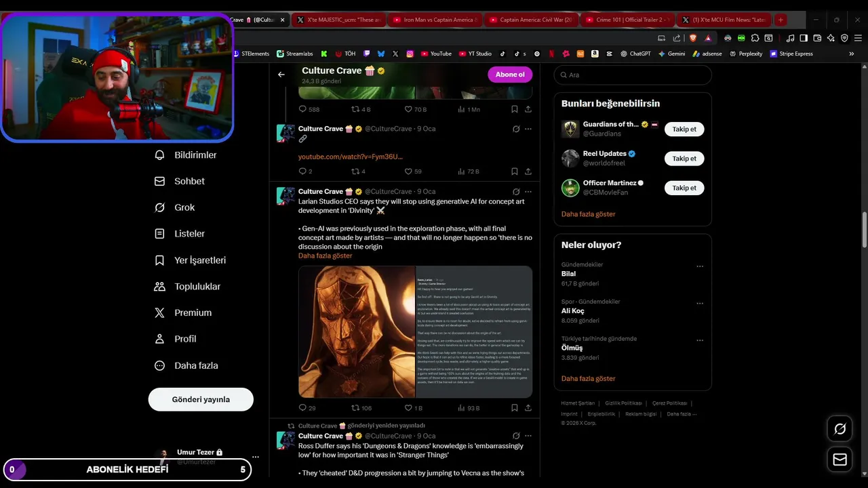Viewport: 868px width, 488px height.
Task: Switch to X'te MCU Film News tab
Action: click(x=724, y=20)
